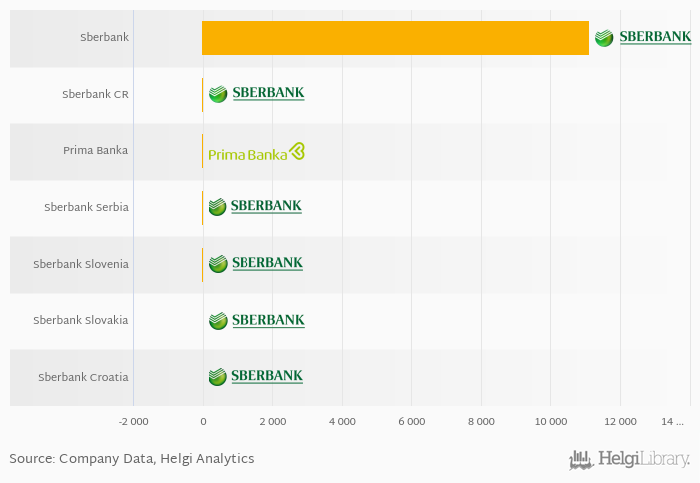Viewport: 700px width, 483px height.
Task: Click the Sberbank CR category label
Action: tap(96, 94)
